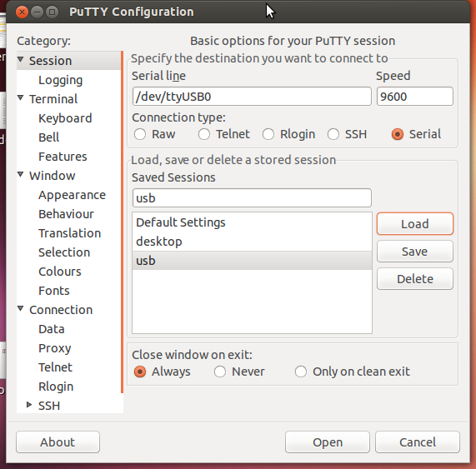Viewport: 476px width, 469px height.
Task: Go to the Colours settings
Action: [60, 272]
